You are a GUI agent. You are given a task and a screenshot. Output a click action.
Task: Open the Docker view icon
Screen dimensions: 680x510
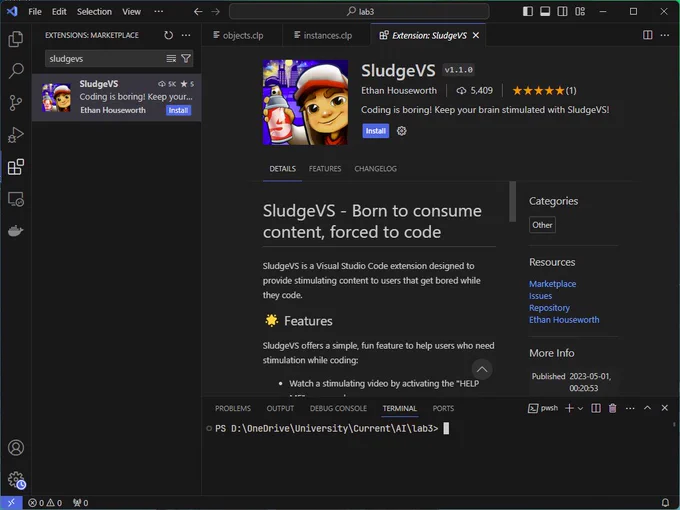16,231
